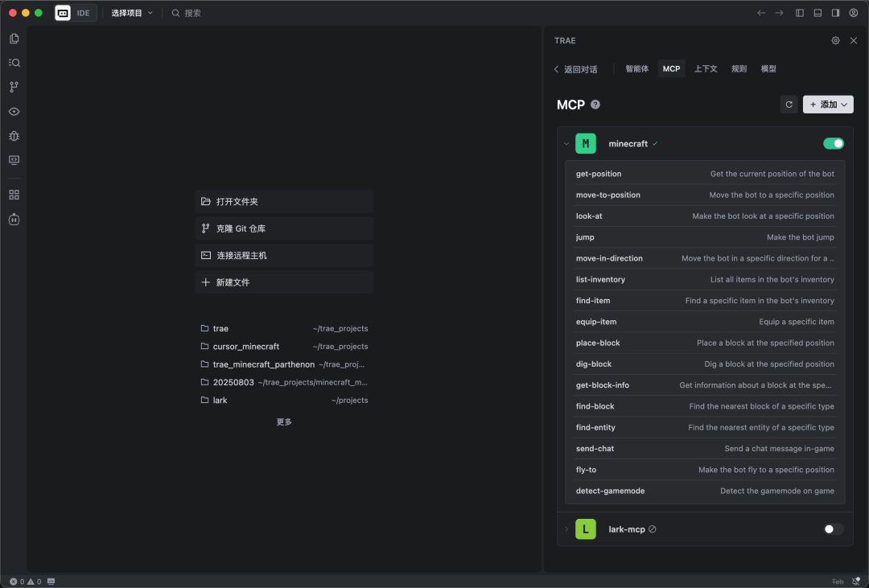Viewport: 869px width, 588px height.
Task: Open the Explorer files icon in sidebar
Action: (14, 39)
